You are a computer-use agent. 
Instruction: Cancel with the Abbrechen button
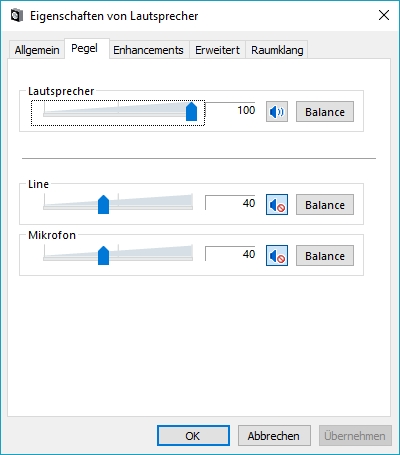click(274, 436)
